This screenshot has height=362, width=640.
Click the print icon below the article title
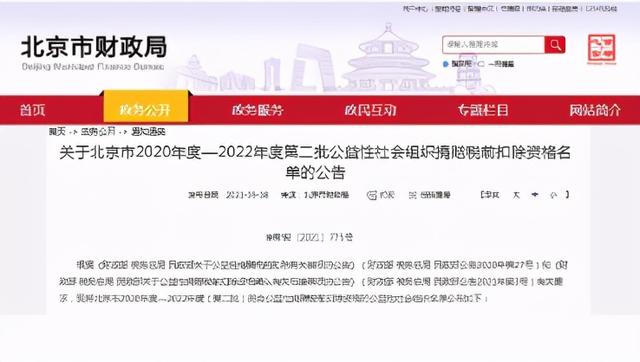(x=371, y=195)
